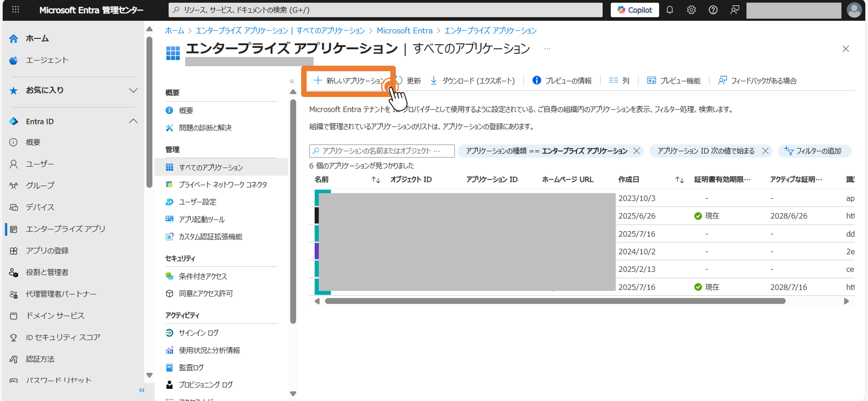868x401 pixels.
Task: Remove the アプリケーション ID filter
Action: [x=765, y=151]
